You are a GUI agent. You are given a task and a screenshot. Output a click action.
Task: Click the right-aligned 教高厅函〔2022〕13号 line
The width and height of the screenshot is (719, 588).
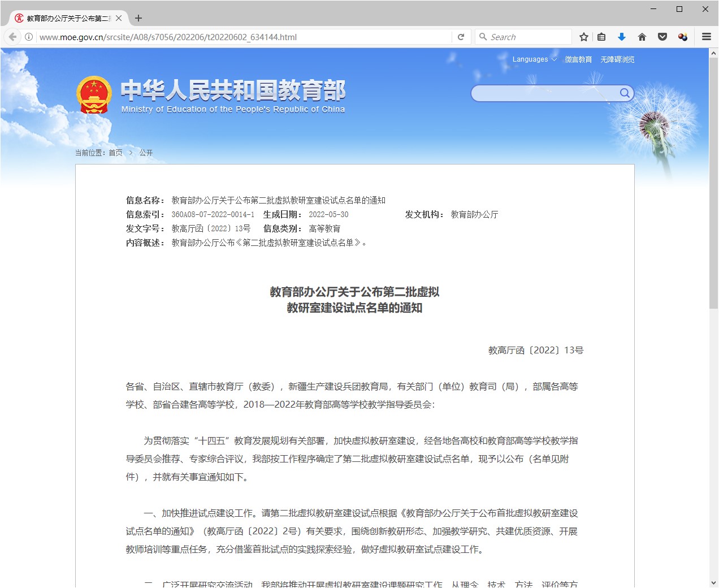[536, 351]
